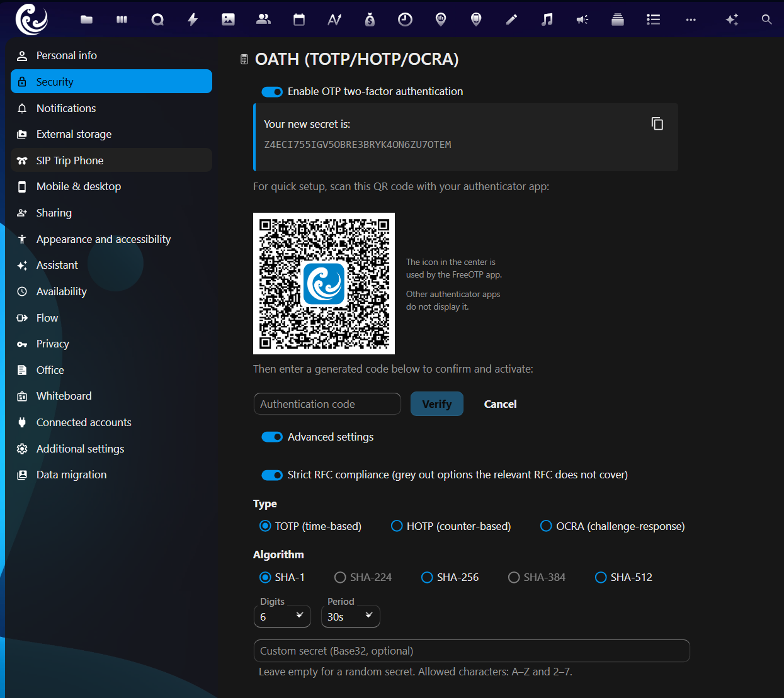The image size is (784, 698).
Task: Open Notifications settings
Action: [x=111, y=108]
